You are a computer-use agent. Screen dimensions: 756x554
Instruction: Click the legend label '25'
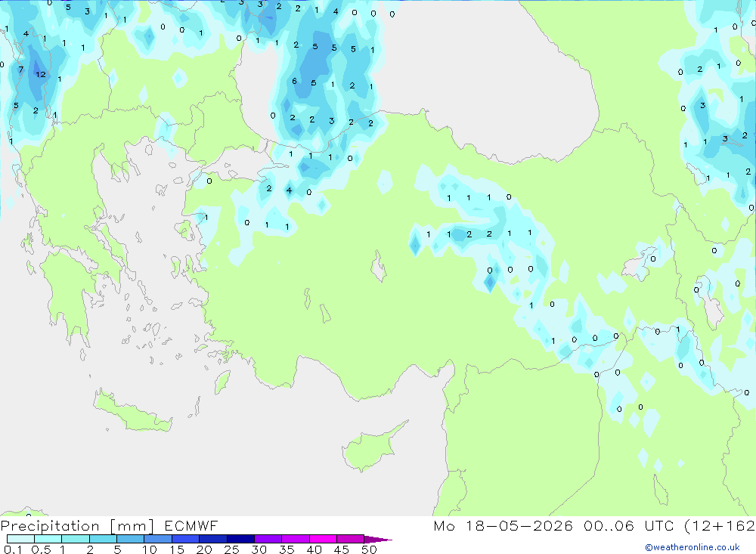click(232, 549)
